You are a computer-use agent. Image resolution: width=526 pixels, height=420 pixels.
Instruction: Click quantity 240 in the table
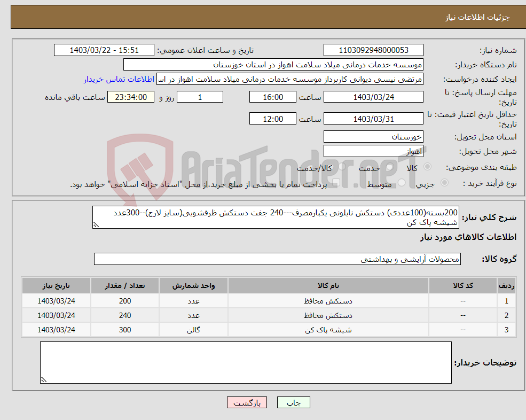(x=125, y=316)
